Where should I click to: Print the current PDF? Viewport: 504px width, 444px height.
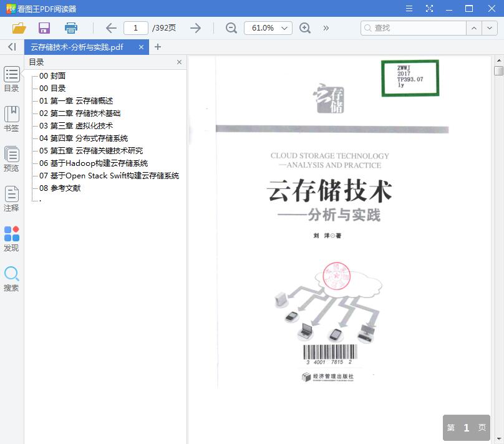(x=70, y=28)
